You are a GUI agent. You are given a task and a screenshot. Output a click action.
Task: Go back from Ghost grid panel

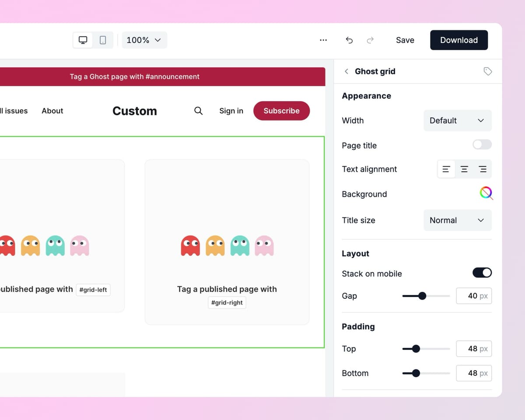346,71
